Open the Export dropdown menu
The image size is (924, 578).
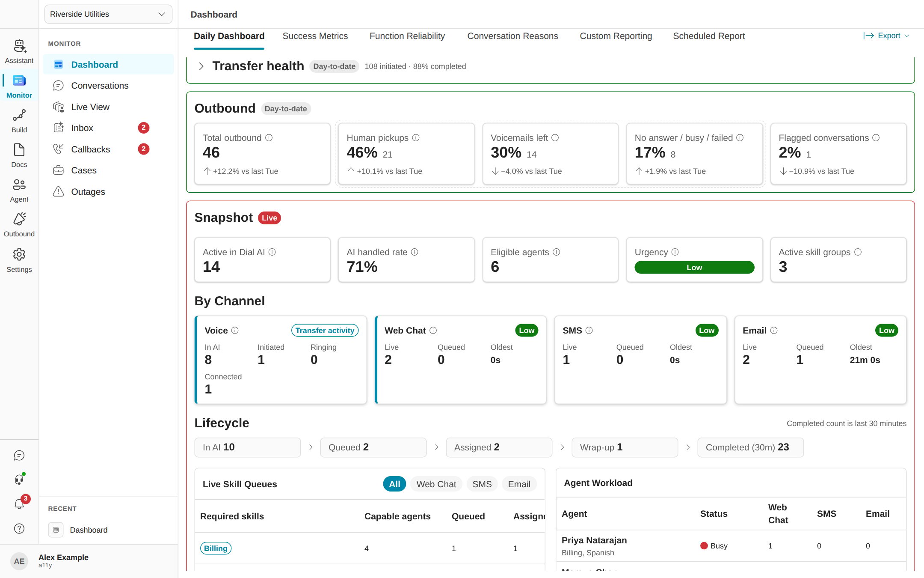886,36
